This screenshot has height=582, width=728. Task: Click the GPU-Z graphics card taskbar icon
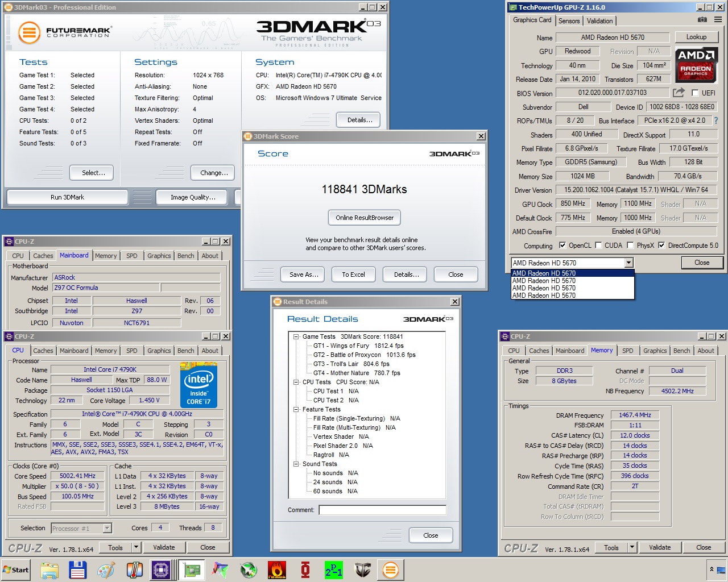pyautogui.click(x=192, y=569)
